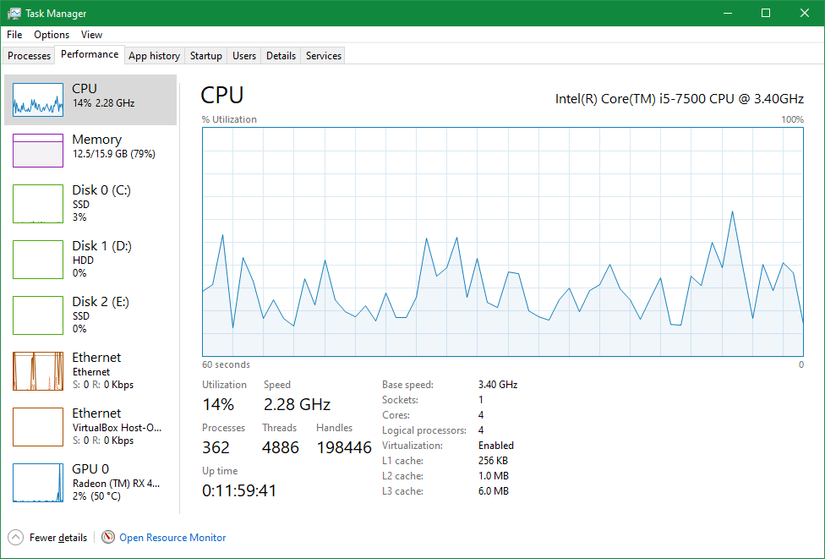Select the Performance tab
This screenshot has height=559, width=825.
click(89, 54)
